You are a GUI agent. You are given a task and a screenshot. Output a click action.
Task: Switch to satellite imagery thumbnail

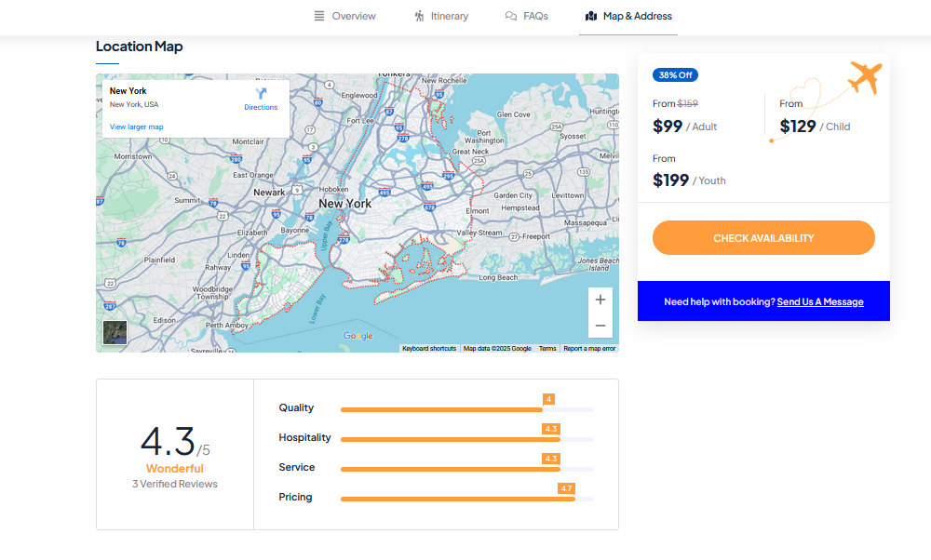click(x=115, y=332)
